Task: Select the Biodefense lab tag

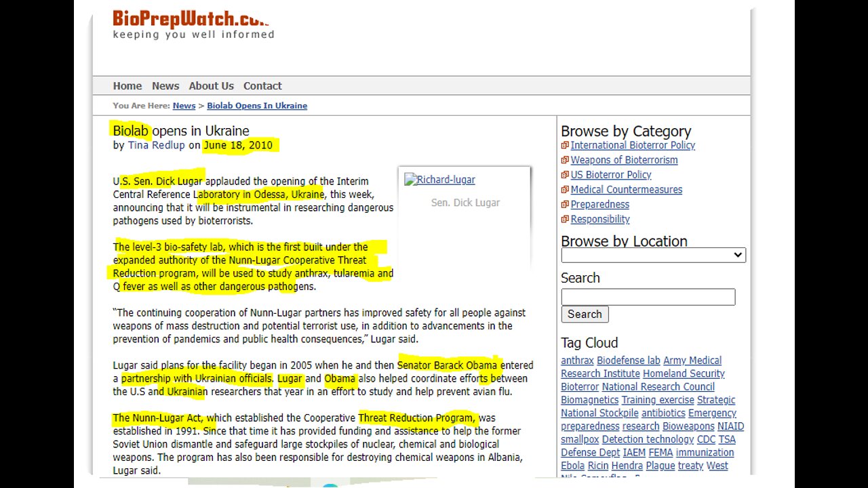Action: click(628, 361)
